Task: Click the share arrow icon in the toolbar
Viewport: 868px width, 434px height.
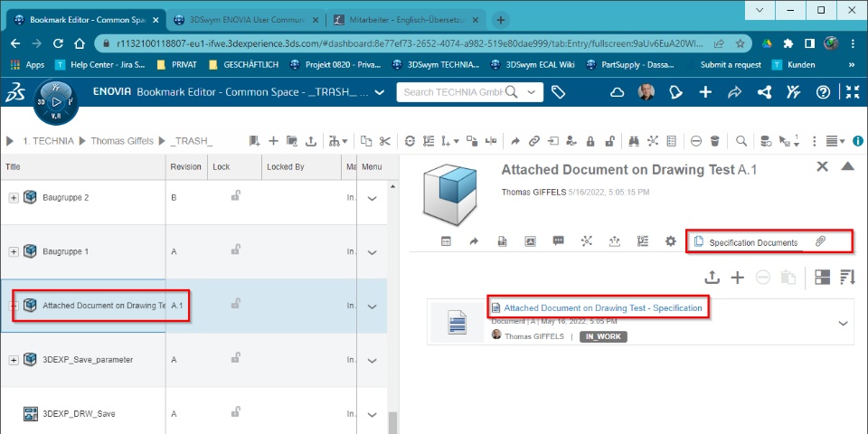Action: point(515,141)
